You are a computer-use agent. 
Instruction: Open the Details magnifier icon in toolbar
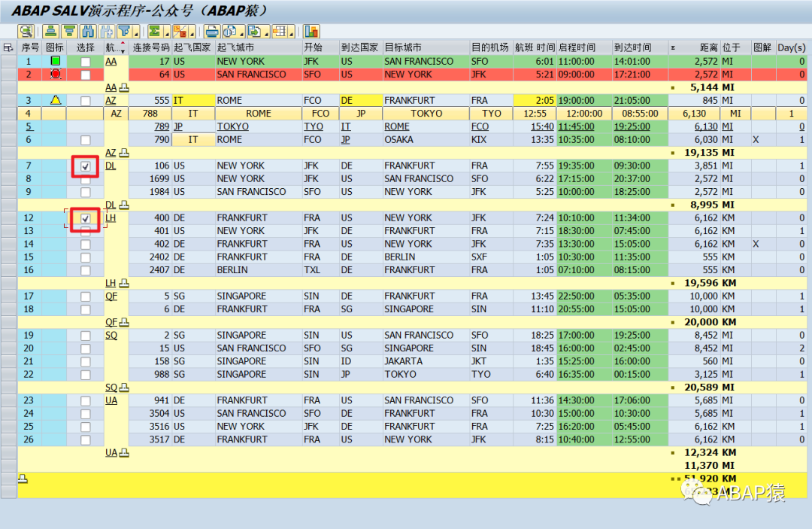(26, 32)
